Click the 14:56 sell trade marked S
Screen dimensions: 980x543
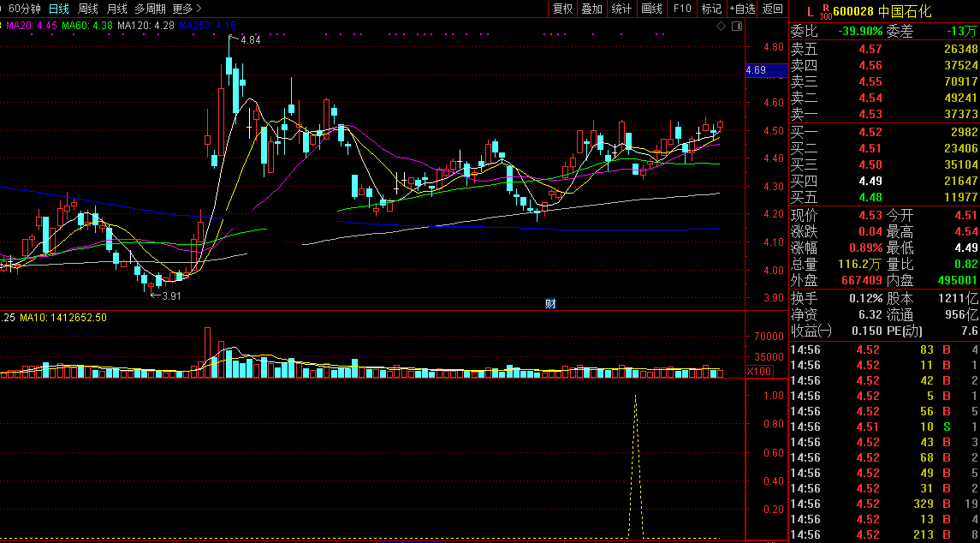884,427
